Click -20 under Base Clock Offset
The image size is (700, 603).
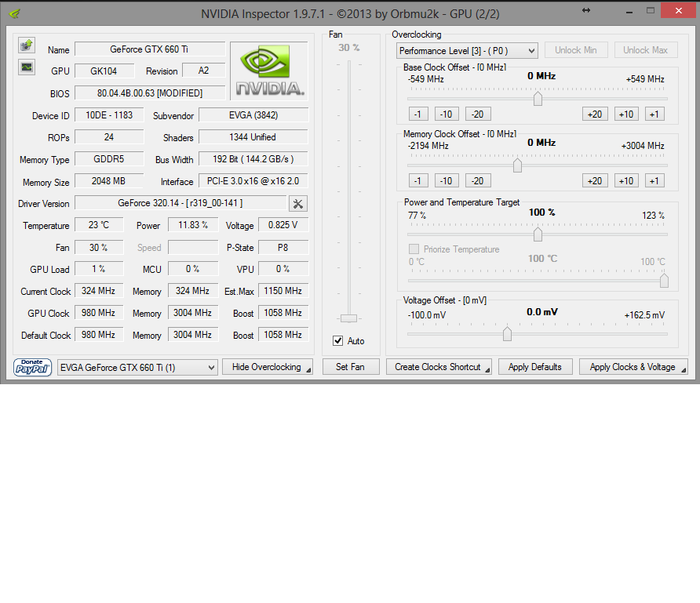coord(478,114)
